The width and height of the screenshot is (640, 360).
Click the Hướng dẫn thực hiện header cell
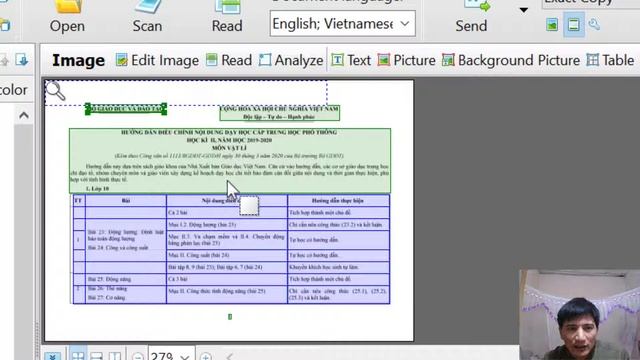(x=338, y=200)
